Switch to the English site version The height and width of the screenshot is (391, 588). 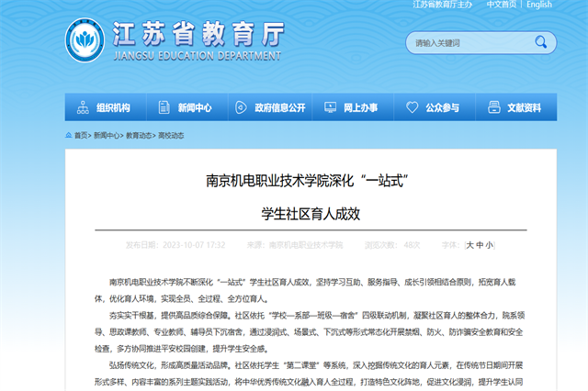click(538, 5)
